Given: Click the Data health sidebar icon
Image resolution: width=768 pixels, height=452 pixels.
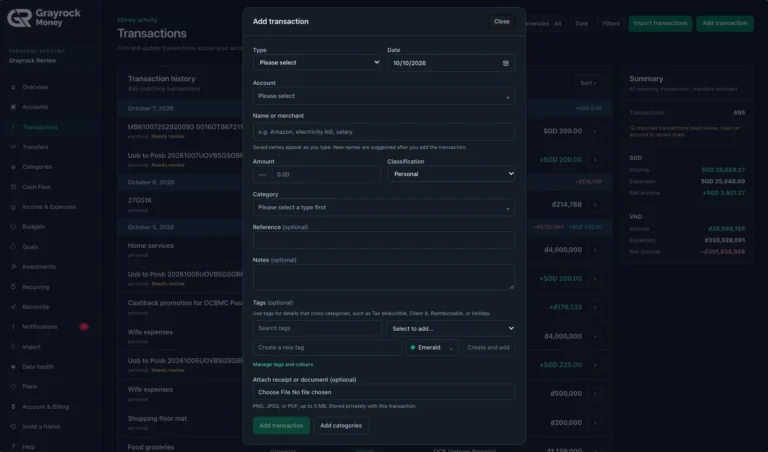Looking at the screenshot, I should pos(13,367).
